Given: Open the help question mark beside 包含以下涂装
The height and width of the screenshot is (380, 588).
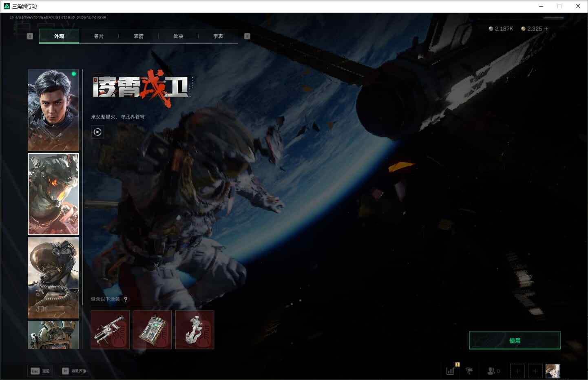Looking at the screenshot, I should tap(126, 299).
